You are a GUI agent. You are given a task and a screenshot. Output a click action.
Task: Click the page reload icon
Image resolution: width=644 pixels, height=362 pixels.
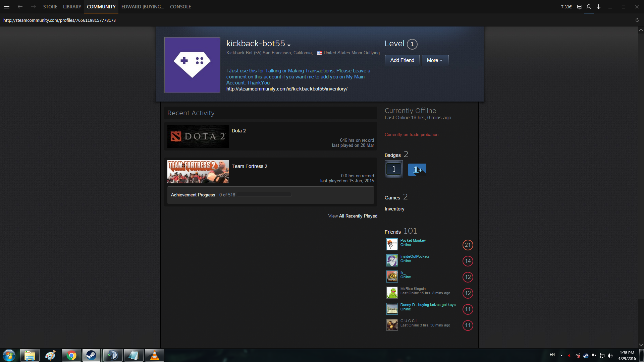(x=637, y=20)
